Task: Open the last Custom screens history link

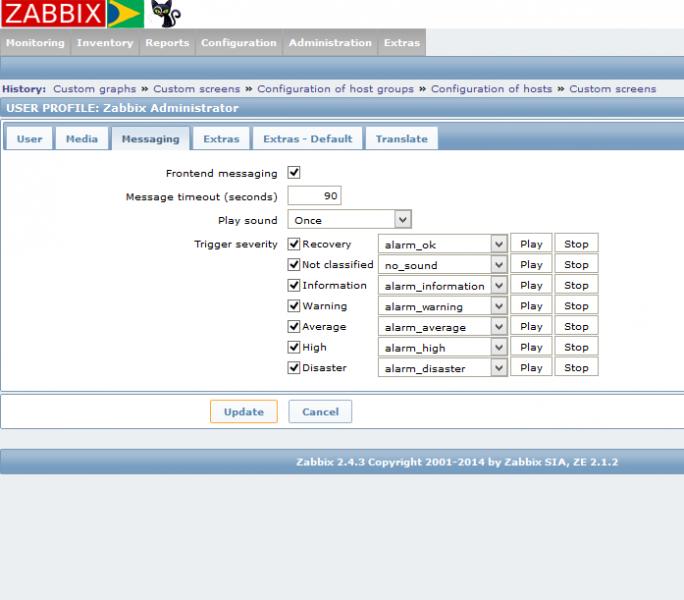Action: pyautogui.click(x=612, y=89)
